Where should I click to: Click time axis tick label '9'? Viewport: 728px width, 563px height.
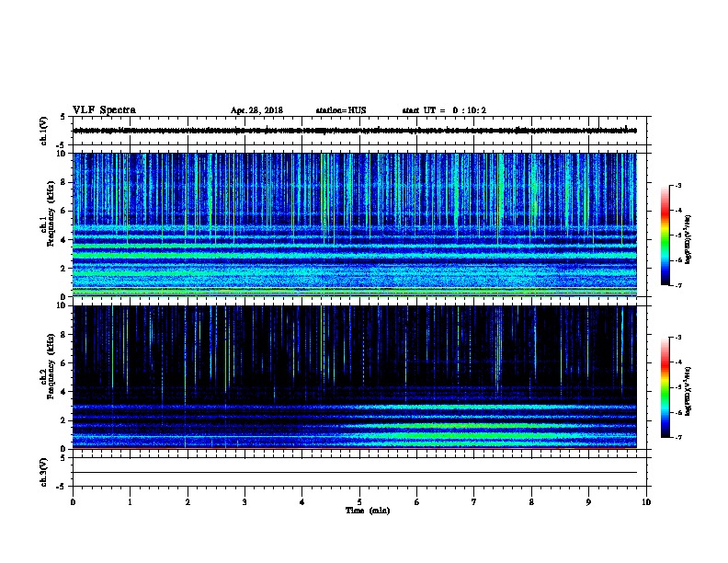coord(588,502)
